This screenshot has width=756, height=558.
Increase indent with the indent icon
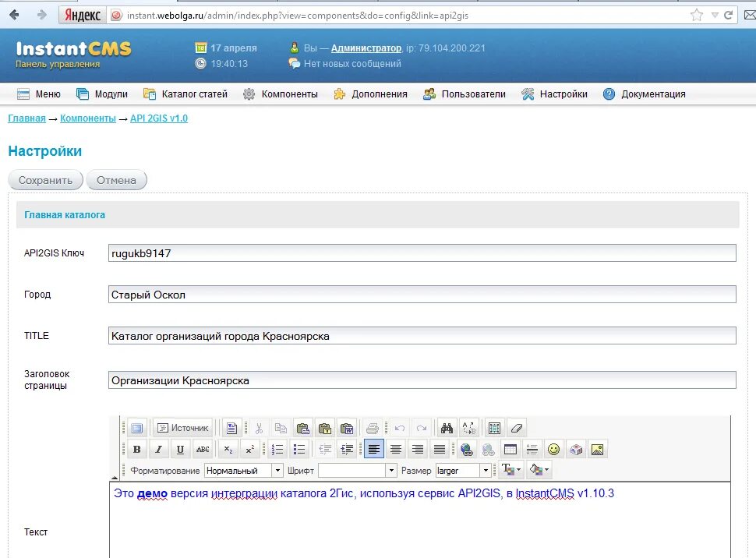point(347,450)
